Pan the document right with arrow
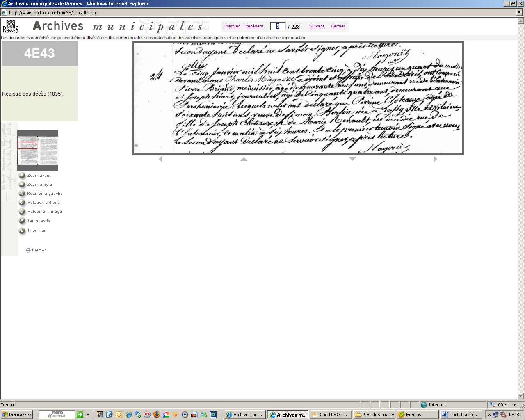This screenshot has height=420, width=525. tap(435, 159)
